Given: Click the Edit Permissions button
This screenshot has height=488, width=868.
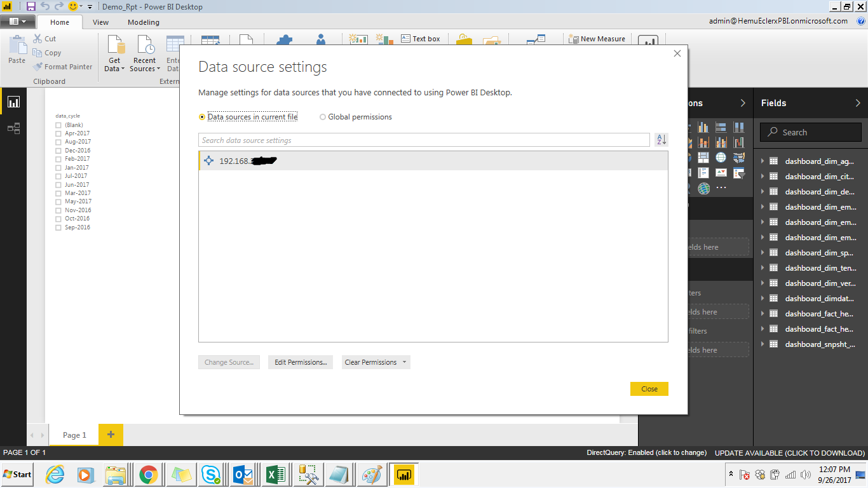Looking at the screenshot, I should pyautogui.click(x=301, y=362).
